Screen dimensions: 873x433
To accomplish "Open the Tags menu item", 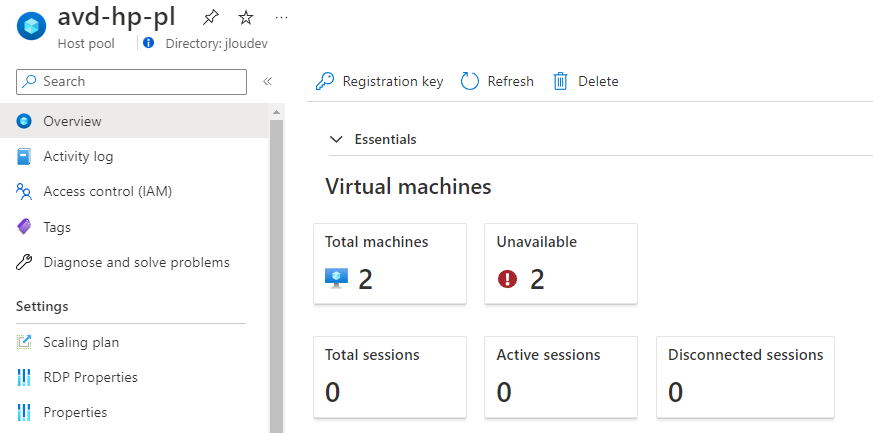I will pyautogui.click(x=135, y=227).
